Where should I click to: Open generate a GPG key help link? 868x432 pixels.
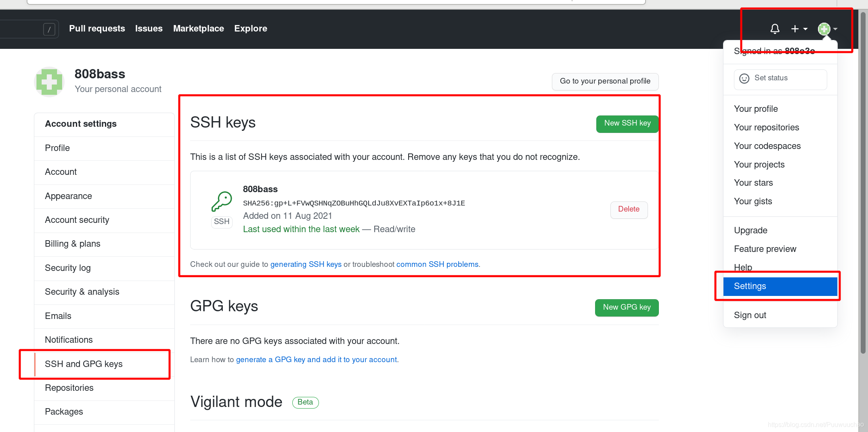tap(317, 360)
